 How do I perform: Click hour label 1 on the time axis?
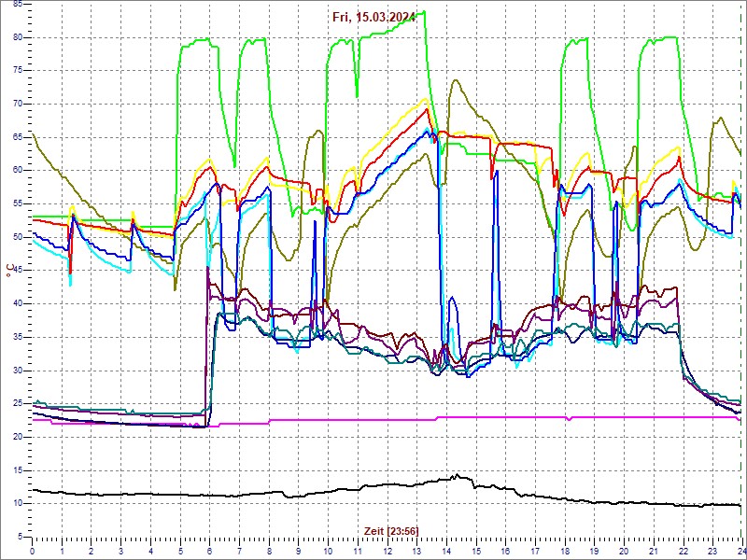[62, 551]
